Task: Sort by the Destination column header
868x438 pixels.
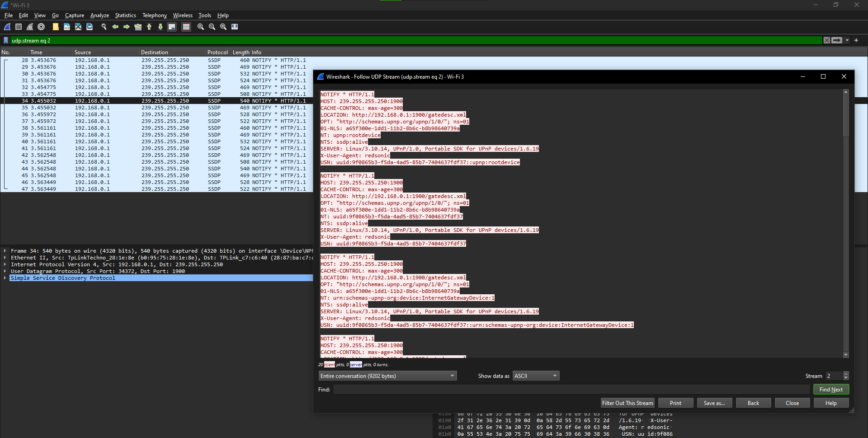Action: point(172,52)
